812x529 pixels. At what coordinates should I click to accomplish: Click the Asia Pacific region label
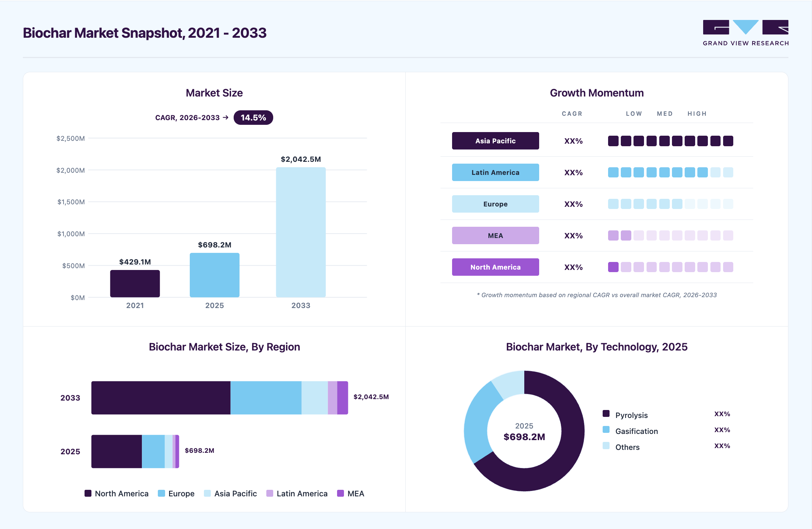(495, 141)
